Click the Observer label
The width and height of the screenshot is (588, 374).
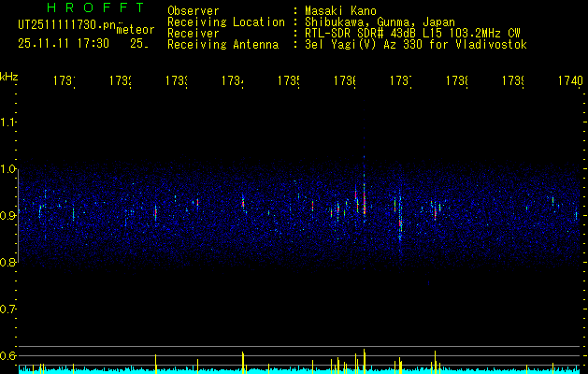pyautogui.click(x=194, y=11)
